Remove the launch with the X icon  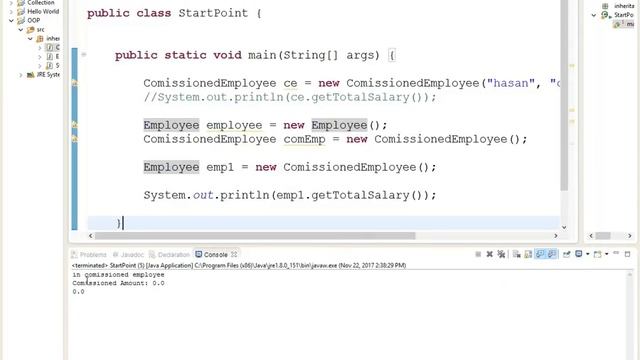click(x=489, y=254)
